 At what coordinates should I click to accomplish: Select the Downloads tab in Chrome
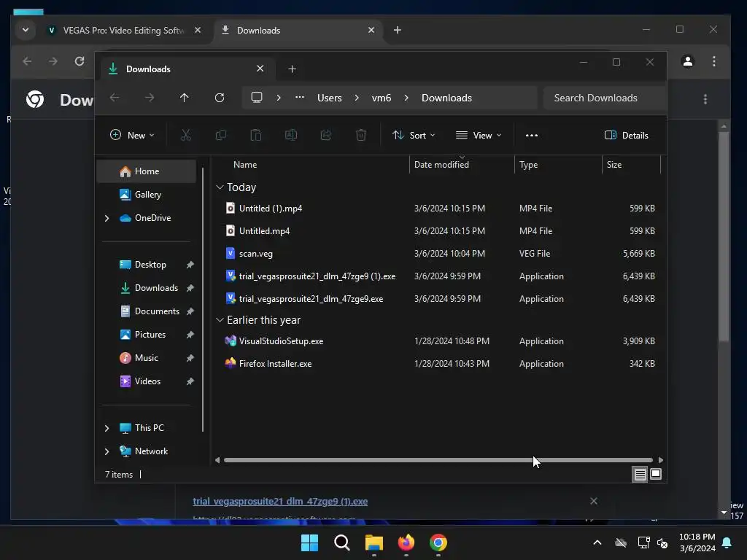(298, 30)
